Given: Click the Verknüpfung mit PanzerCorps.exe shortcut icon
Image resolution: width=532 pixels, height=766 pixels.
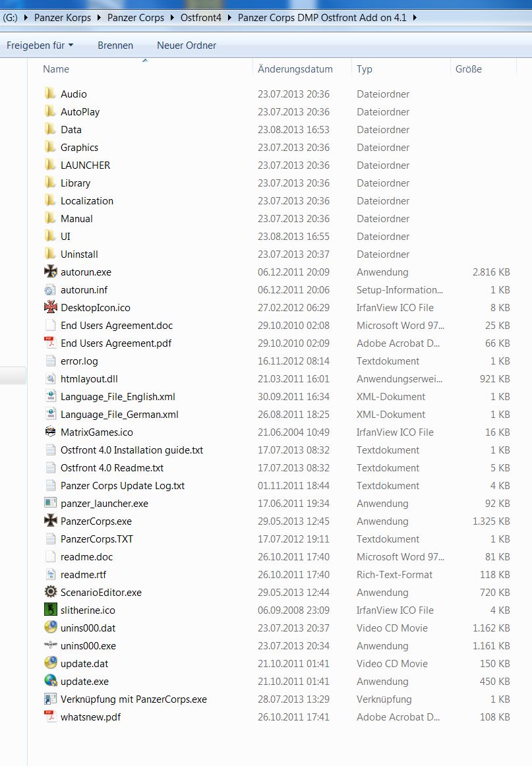Looking at the screenshot, I should coord(50,699).
